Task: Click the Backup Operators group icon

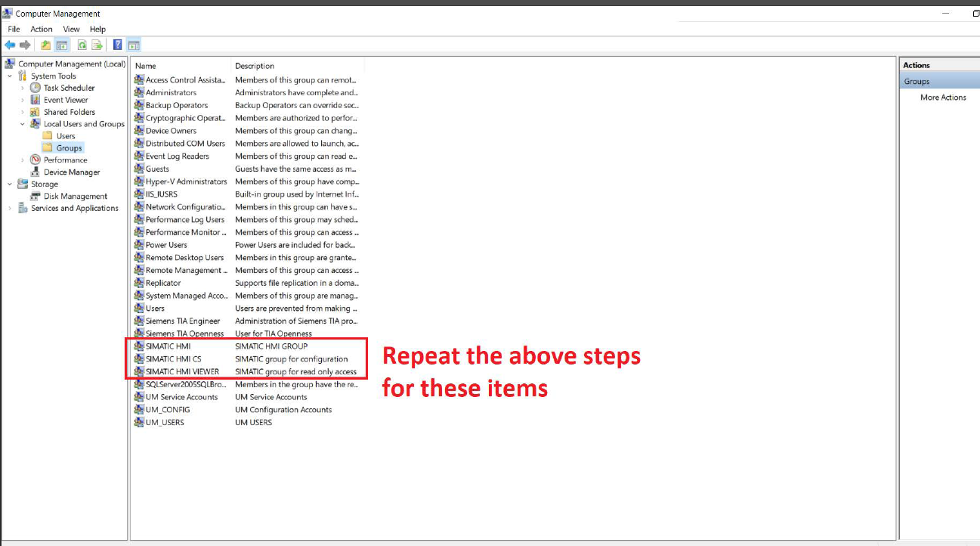Action: click(x=139, y=105)
